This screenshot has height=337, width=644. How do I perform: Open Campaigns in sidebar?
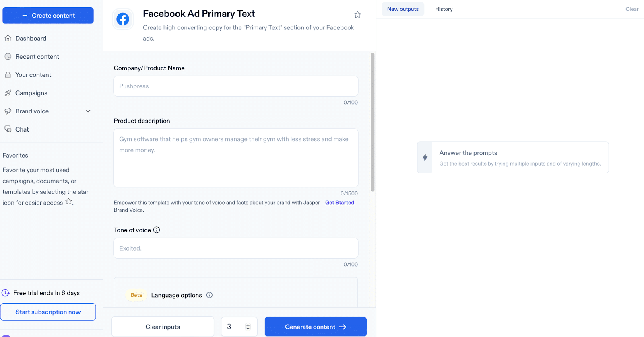[31, 93]
